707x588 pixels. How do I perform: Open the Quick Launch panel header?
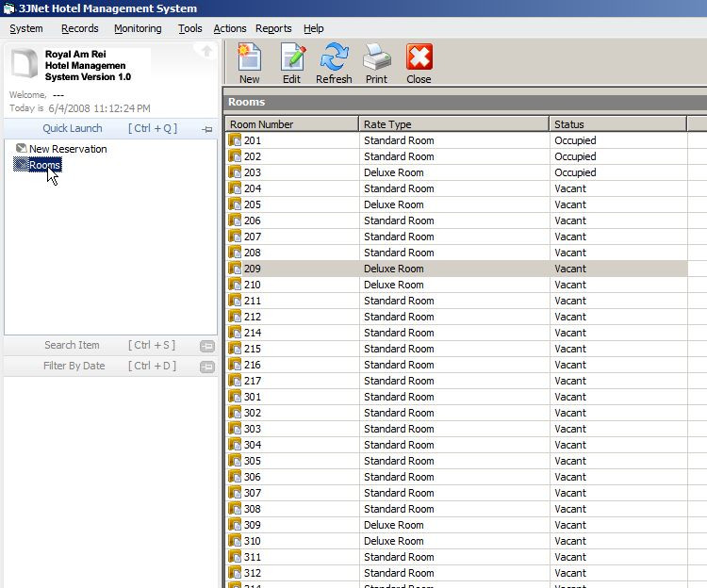tap(110, 128)
